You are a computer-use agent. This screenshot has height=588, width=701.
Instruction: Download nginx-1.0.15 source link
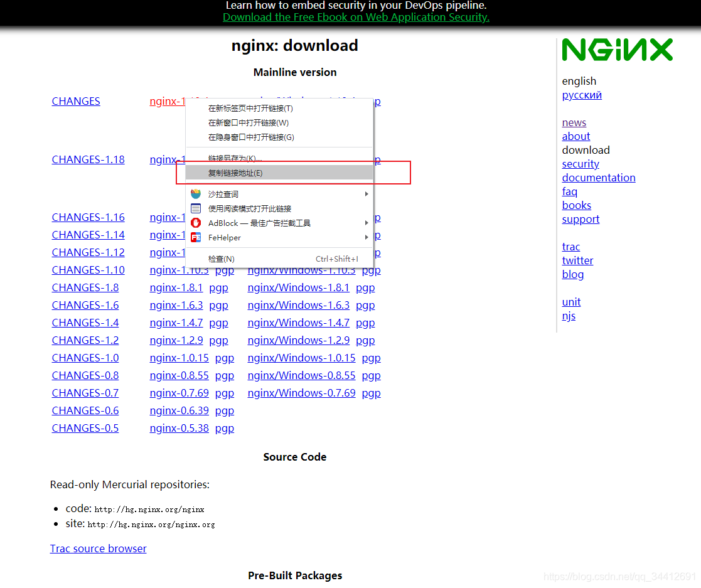pos(179,358)
